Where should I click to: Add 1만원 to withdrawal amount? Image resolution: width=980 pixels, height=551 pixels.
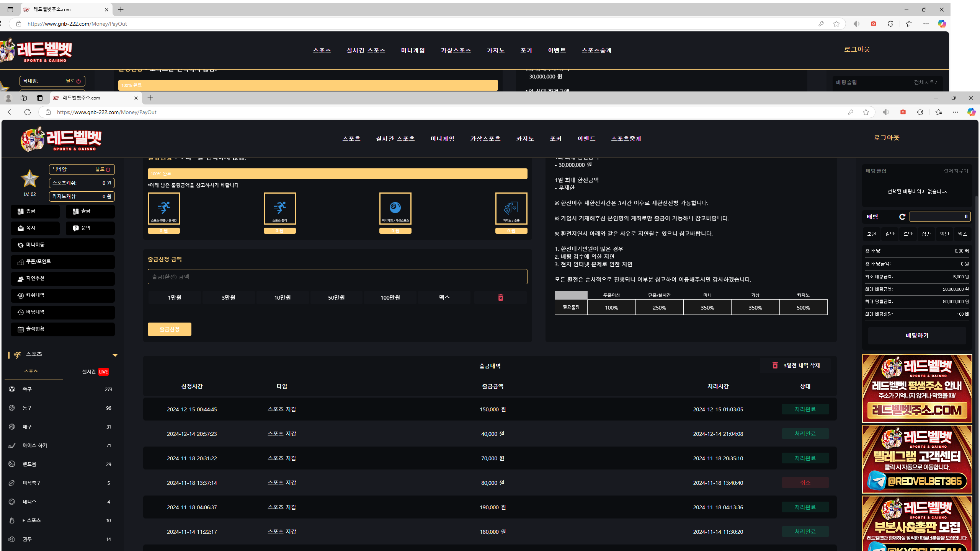pos(175,298)
